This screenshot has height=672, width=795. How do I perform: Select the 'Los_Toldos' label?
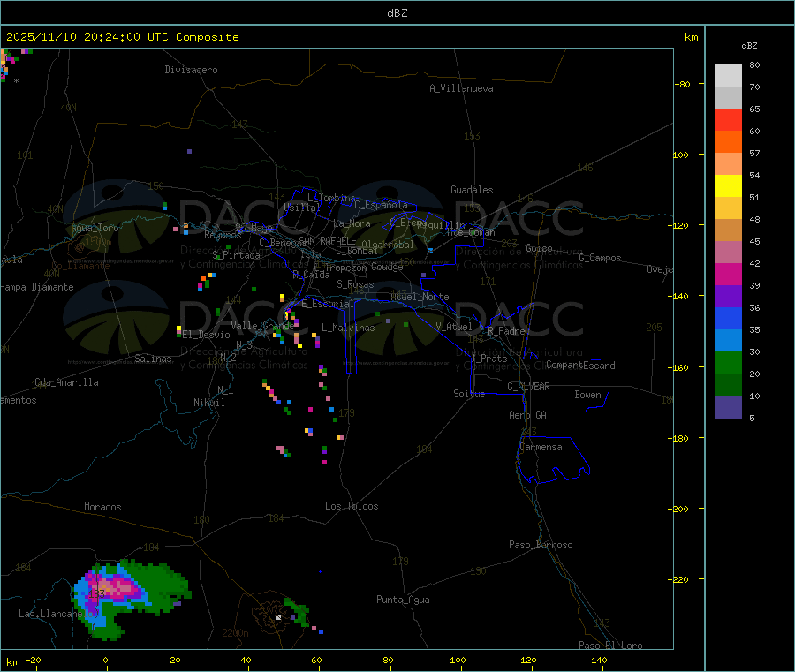pos(352,506)
